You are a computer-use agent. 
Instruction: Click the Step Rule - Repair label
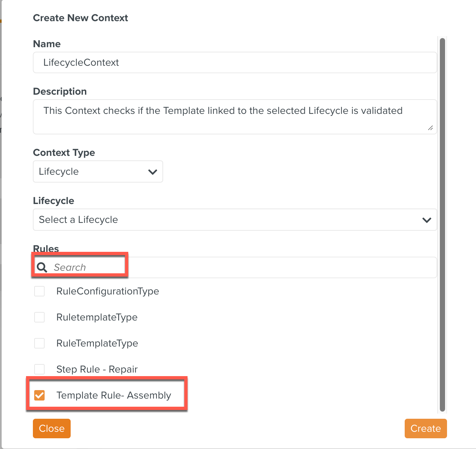[97, 369]
